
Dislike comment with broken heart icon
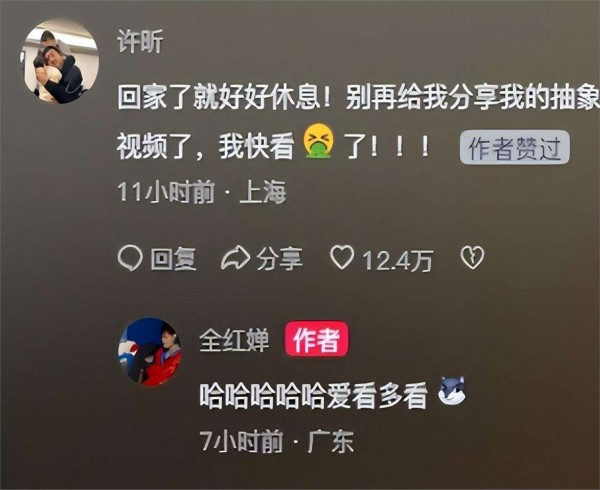[472, 257]
